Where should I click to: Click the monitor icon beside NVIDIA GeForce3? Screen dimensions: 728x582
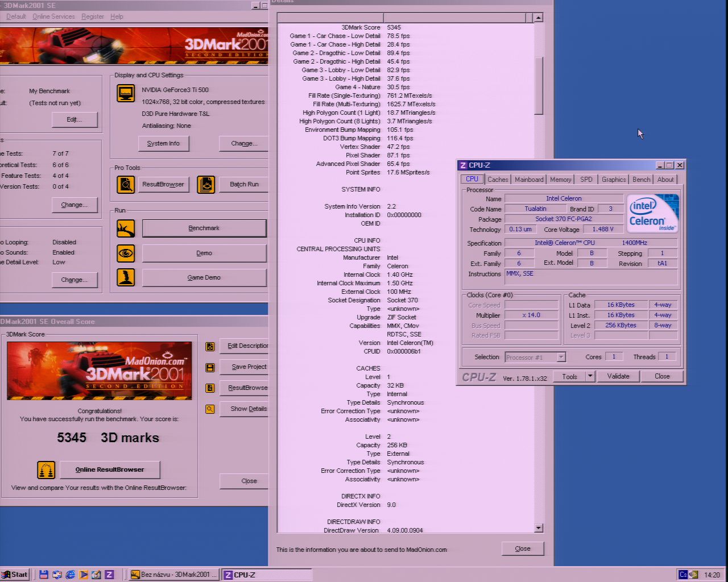(x=126, y=93)
